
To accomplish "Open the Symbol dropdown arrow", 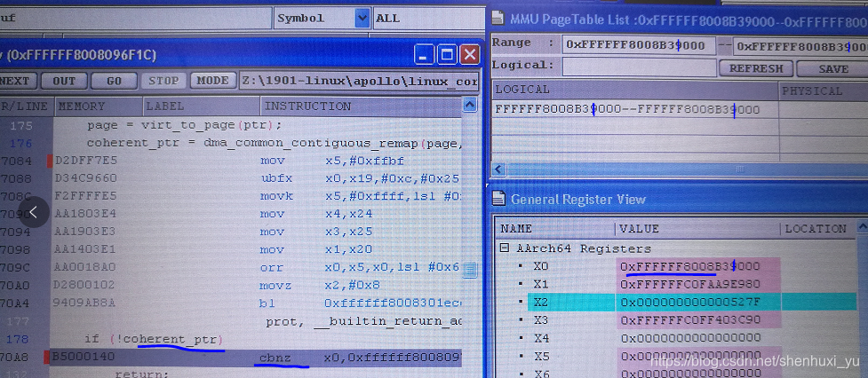I will coord(362,19).
